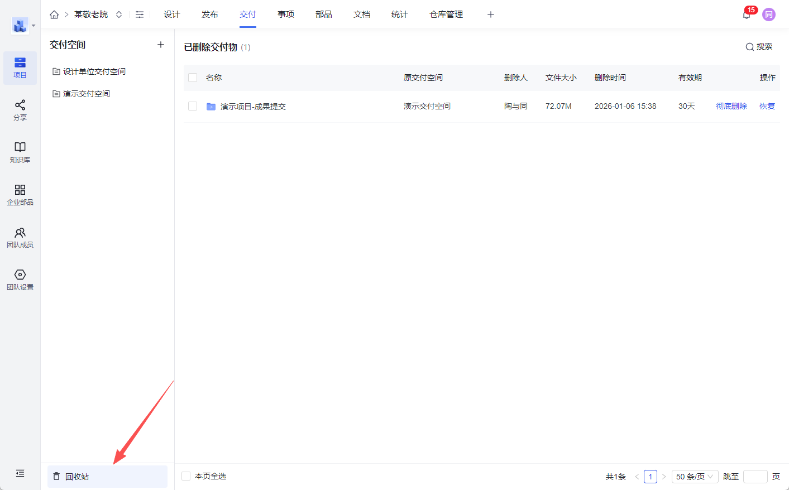Open the 50 条/页 page size dropdown
The width and height of the screenshot is (789, 490).
click(x=694, y=477)
